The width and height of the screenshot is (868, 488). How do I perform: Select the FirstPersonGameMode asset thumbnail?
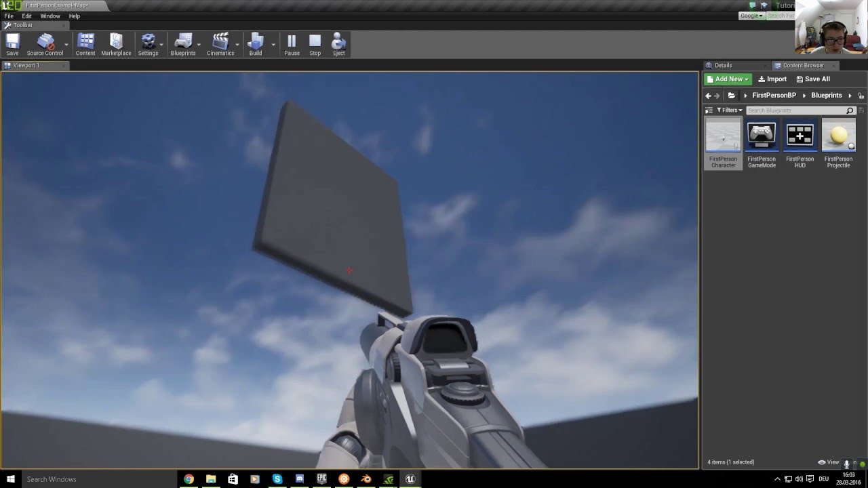[x=762, y=134]
